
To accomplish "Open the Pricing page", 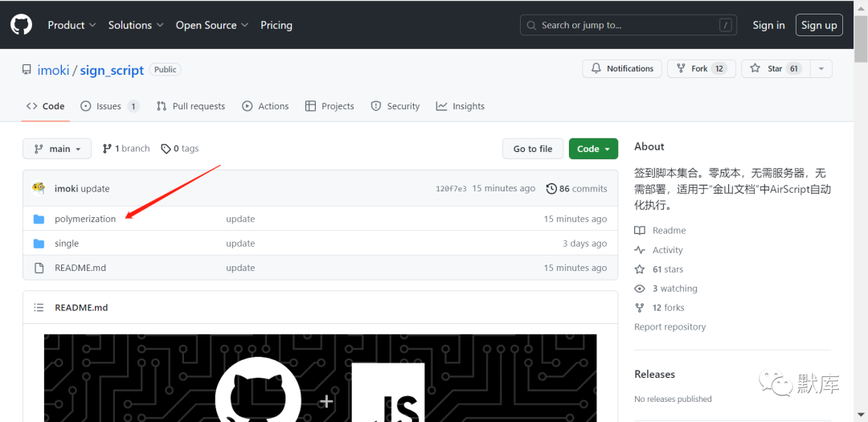I will click(x=276, y=25).
